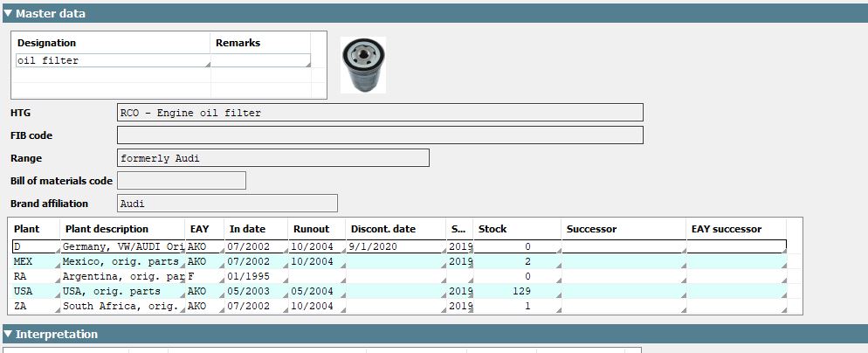This screenshot has height=353, width=868.
Task: Select the HTG engine oil filter field
Action: [380, 113]
